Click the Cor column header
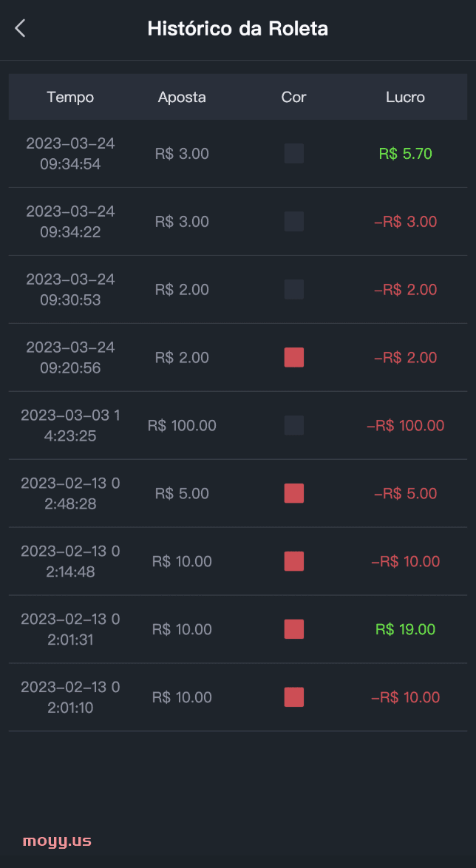476x868 pixels. (x=294, y=98)
